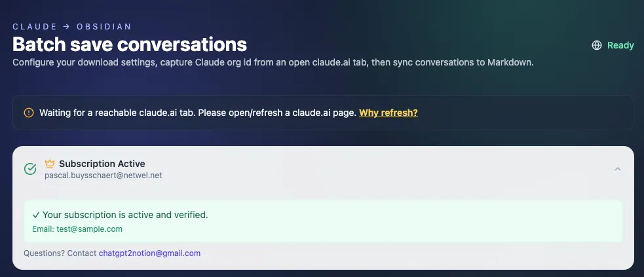Click the orange warning circle icon
The image size is (644, 277).
point(29,113)
